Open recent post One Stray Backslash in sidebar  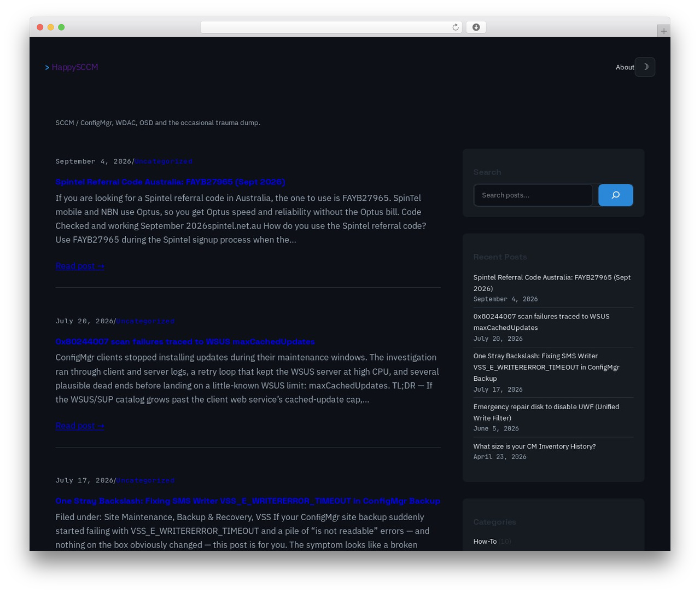click(546, 367)
